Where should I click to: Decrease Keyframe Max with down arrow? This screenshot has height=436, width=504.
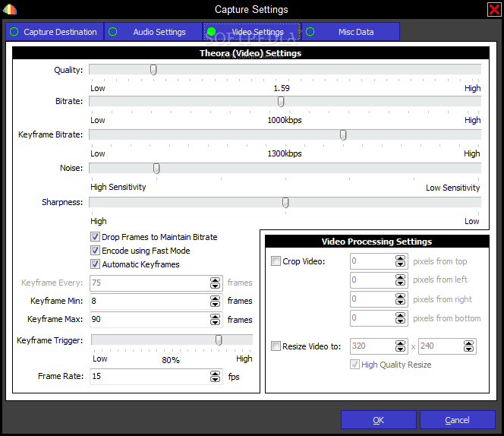click(215, 323)
